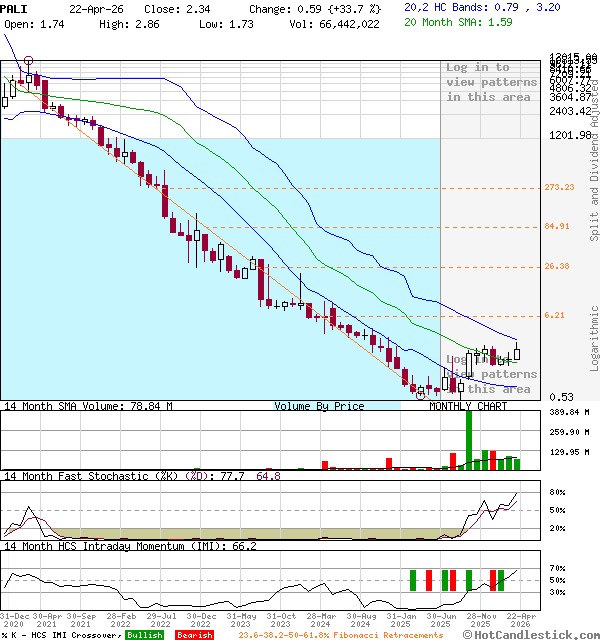
Task: Click the latest candlestick for Apr-26
Action: point(517,352)
